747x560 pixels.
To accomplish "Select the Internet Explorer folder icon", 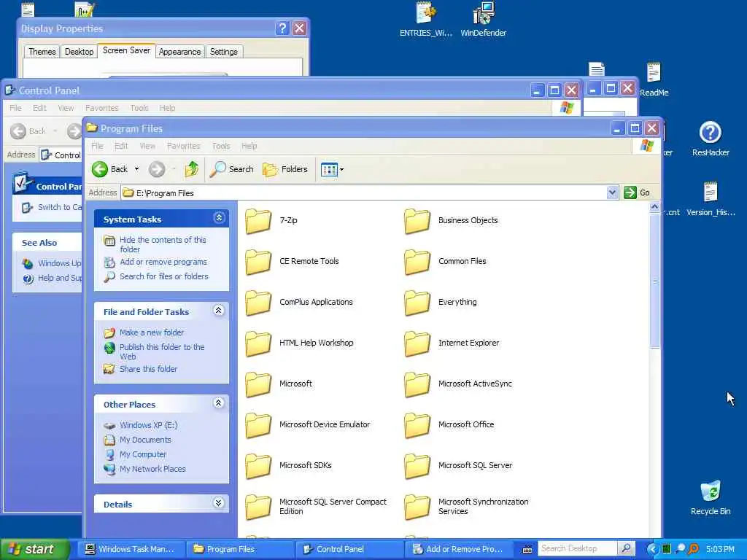I will pos(417,343).
